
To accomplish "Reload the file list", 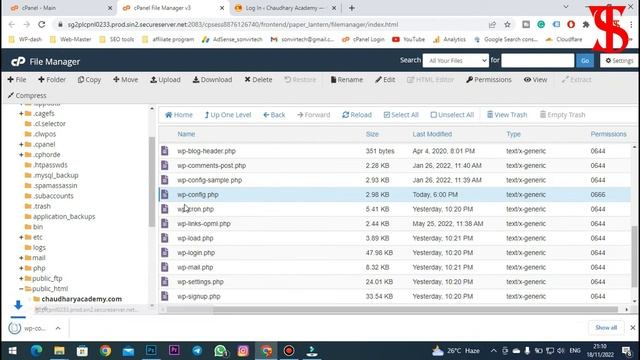I will click(x=357, y=115).
